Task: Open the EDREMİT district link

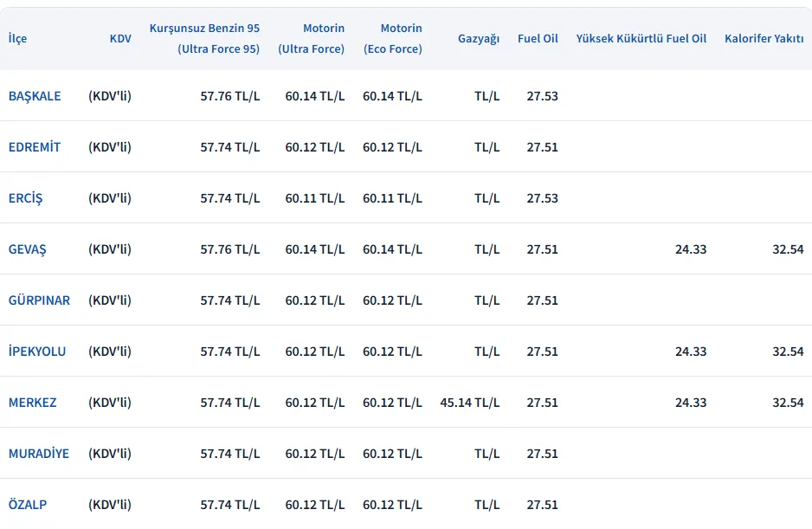Action: [x=35, y=147]
